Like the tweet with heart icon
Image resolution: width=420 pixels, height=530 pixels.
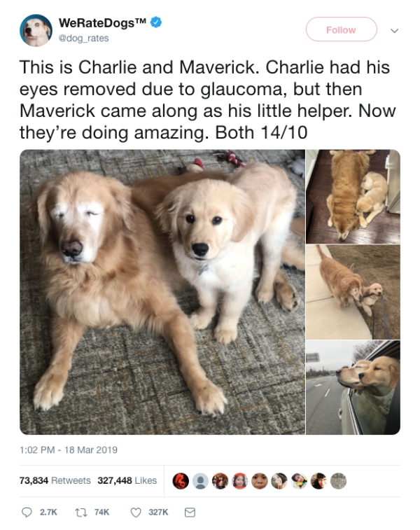tap(136, 512)
